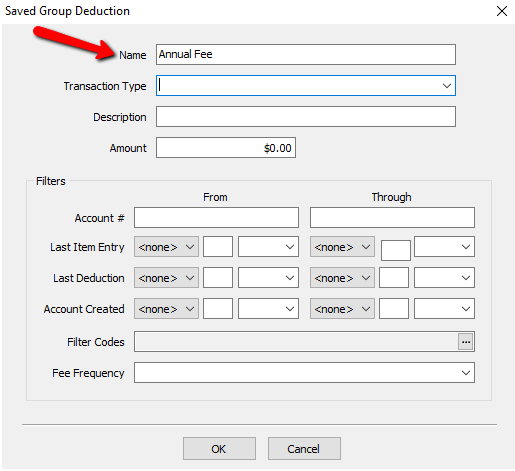The image size is (515, 471).
Task: Click the Account # From field
Action: point(216,218)
